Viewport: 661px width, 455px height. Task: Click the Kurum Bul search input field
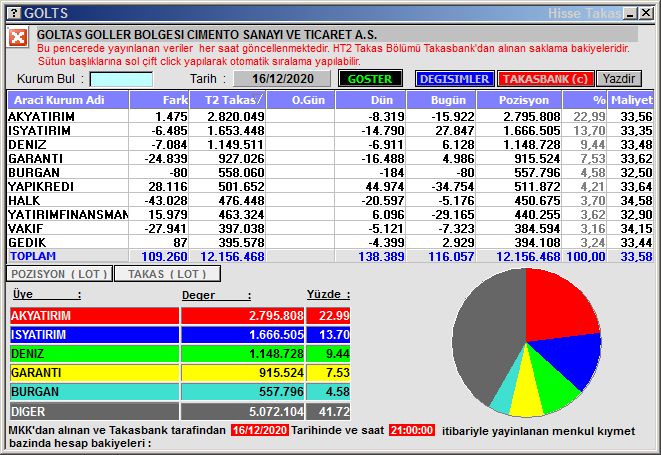(121, 79)
